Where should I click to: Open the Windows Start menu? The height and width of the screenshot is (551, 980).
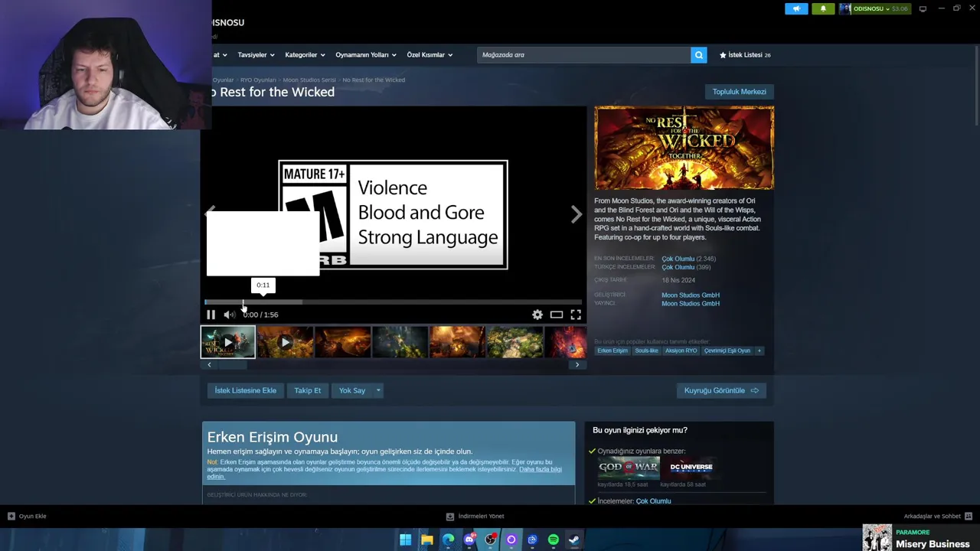(x=405, y=540)
